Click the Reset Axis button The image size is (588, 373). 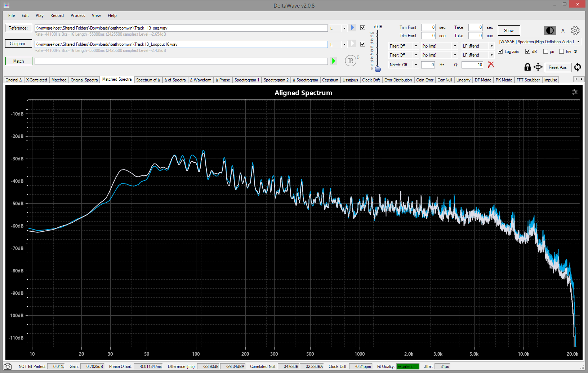pos(558,67)
